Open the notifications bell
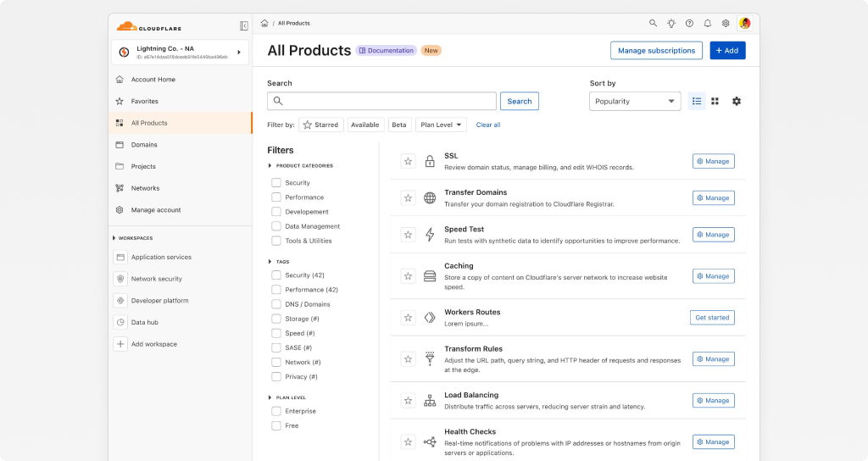Screen dimensions: 868x461 [x=708, y=23]
